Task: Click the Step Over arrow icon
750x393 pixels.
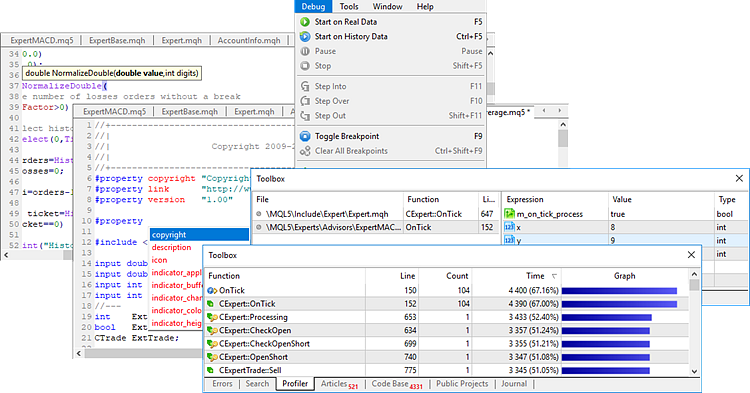Action: tap(305, 101)
